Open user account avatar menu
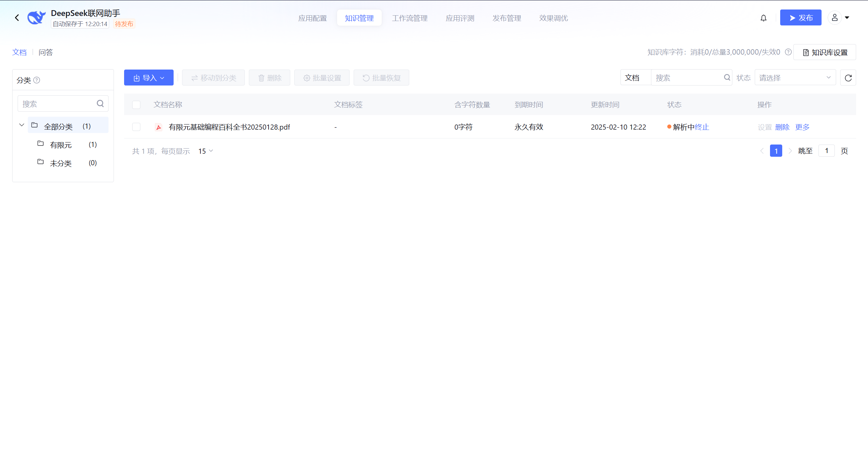The image size is (868, 457). pyautogui.click(x=834, y=18)
